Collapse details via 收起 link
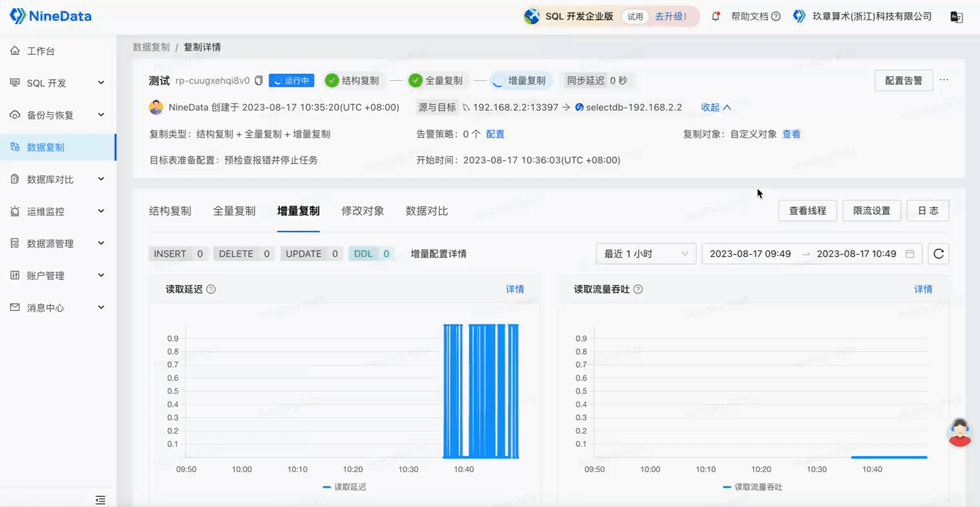Screen dimensions: 980x507 716,107
